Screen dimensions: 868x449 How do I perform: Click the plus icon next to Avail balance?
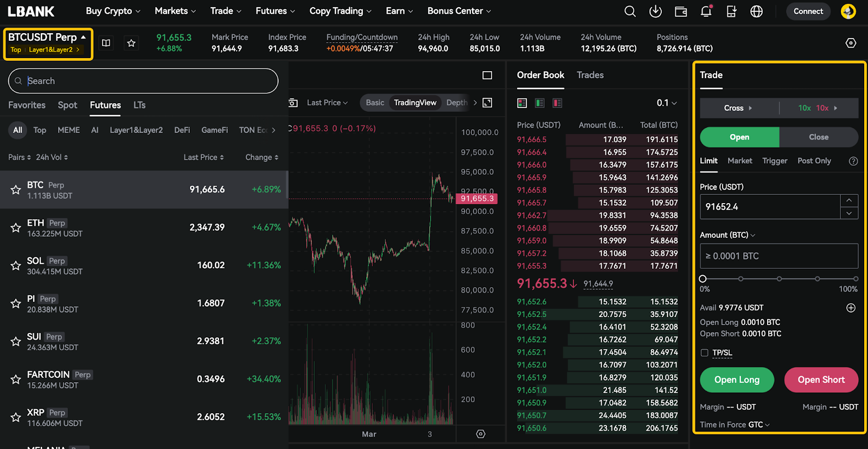[851, 308]
